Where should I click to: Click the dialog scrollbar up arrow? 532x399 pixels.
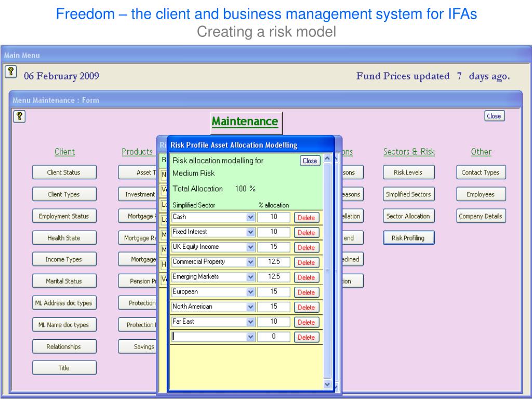pos(327,158)
